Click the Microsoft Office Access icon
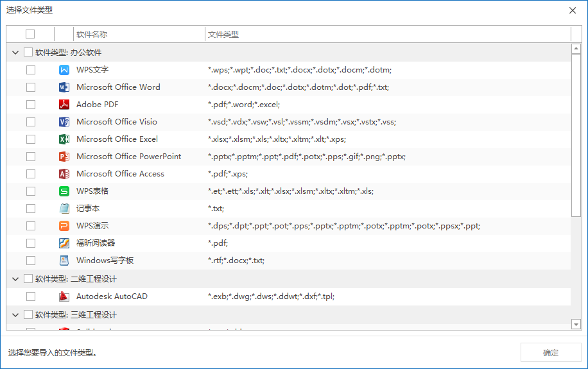This screenshot has height=369, width=588. click(x=64, y=174)
